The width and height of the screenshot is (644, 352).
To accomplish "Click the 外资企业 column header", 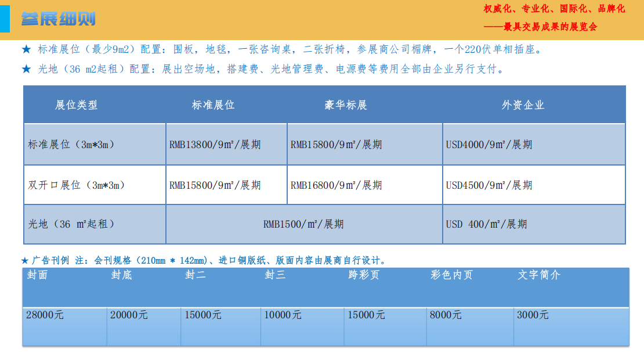I will 523,105.
